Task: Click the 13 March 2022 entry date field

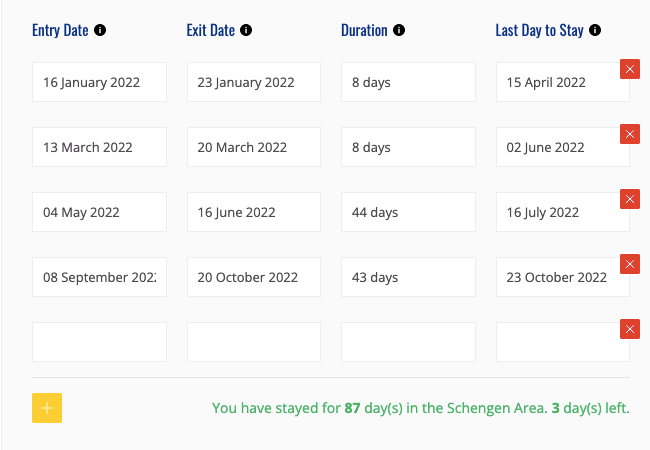Action: [x=99, y=147]
